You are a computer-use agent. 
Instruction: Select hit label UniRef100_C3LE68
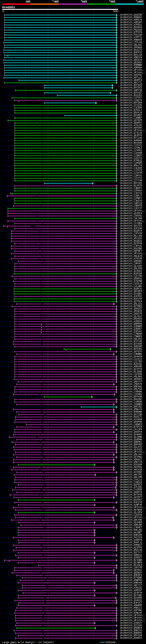[x=131, y=168]
